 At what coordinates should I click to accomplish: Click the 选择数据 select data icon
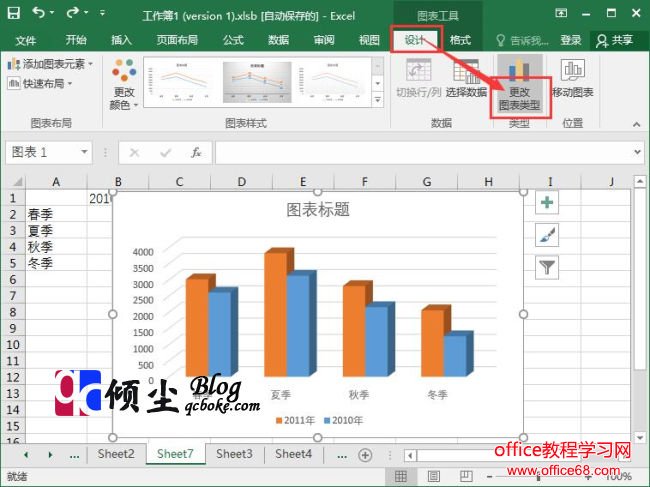click(466, 78)
